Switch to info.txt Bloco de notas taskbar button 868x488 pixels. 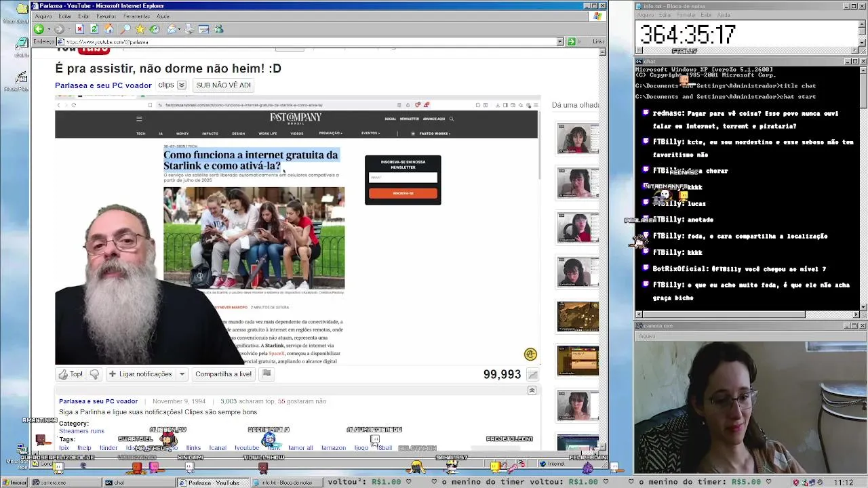point(288,483)
